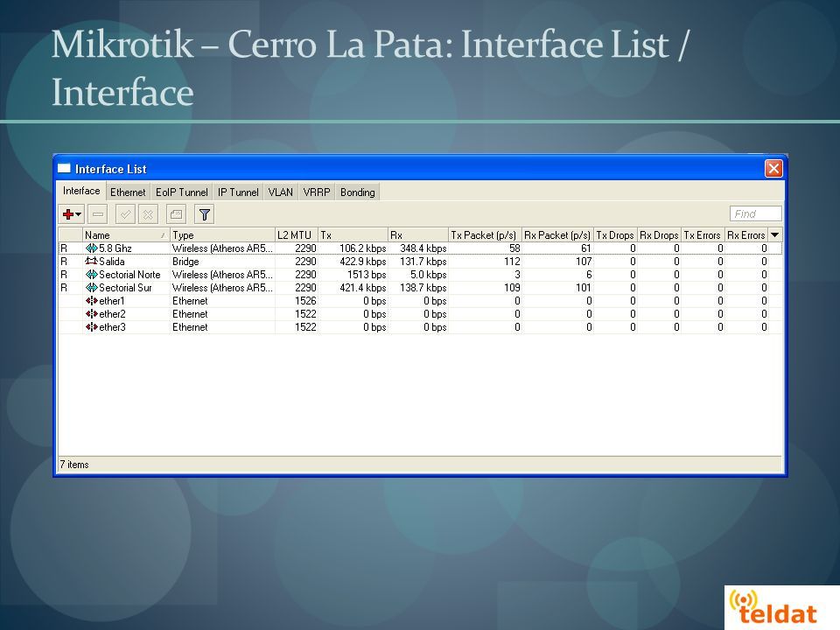The image size is (840, 630).
Task: Click the '5.0 kbps' Rx value
Action: 428,274
